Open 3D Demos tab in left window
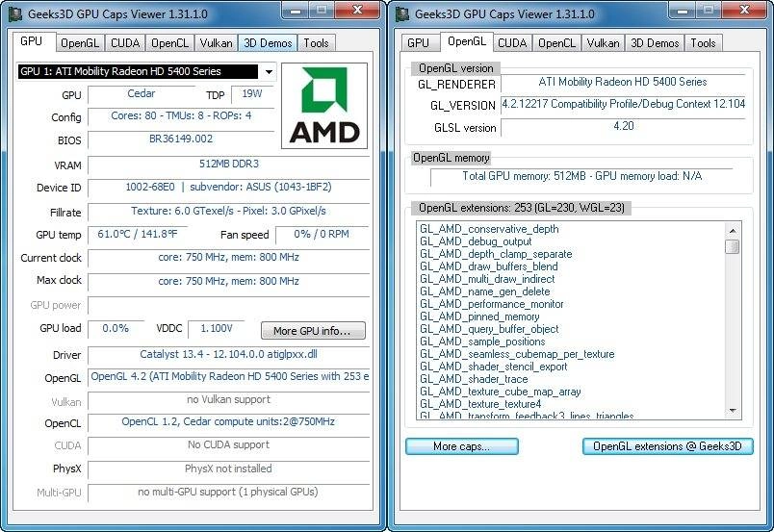The width and height of the screenshot is (774, 532). click(268, 43)
